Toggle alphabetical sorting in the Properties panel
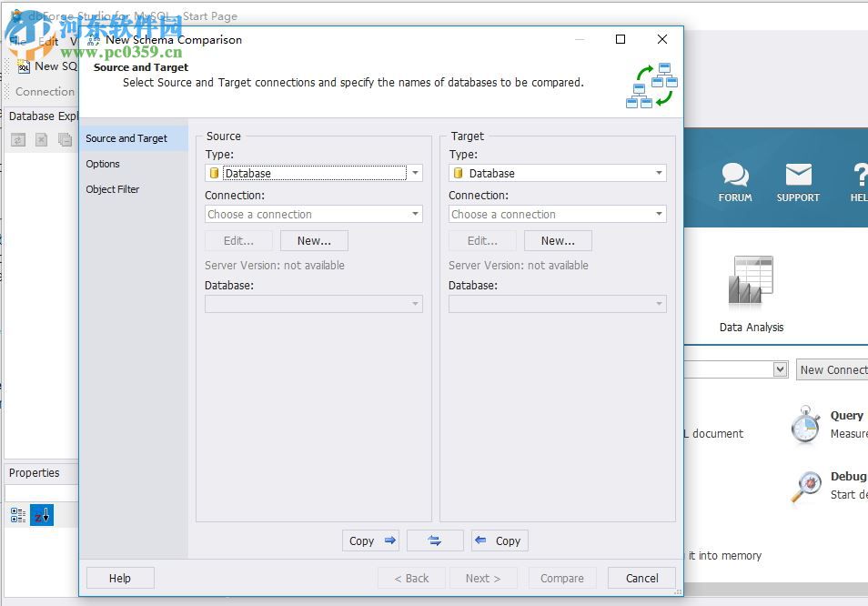Screen dimensions: 868x606 pyautogui.click(x=41, y=514)
